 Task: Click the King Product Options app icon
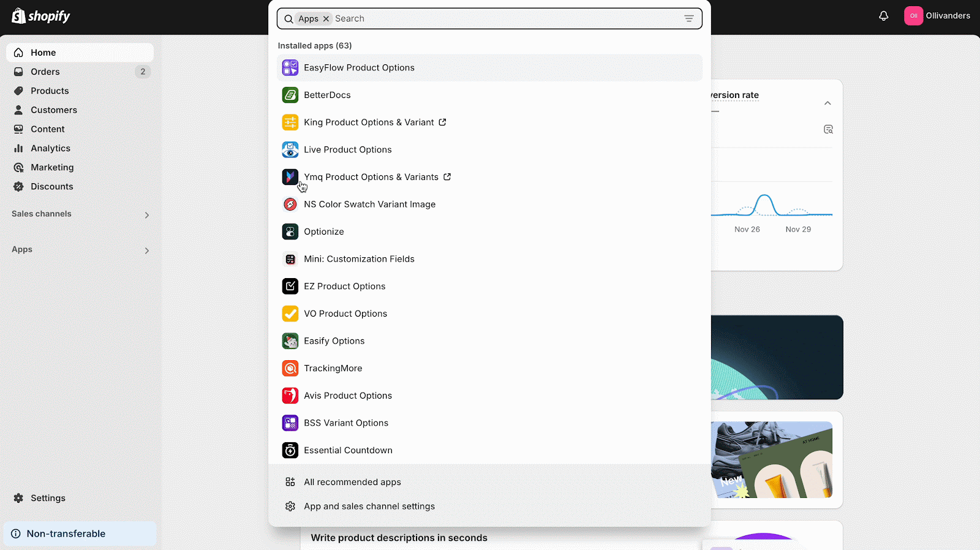290,122
